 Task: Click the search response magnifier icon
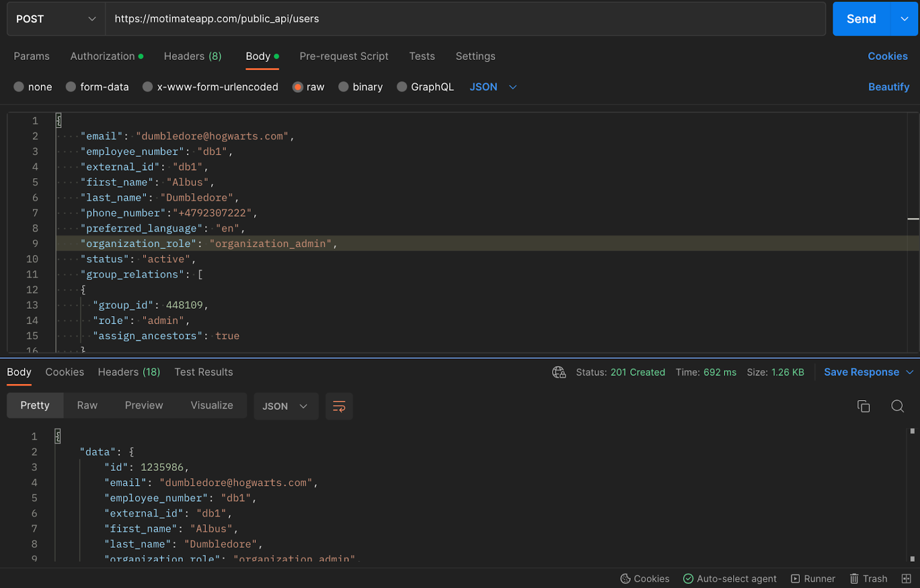(898, 406)
